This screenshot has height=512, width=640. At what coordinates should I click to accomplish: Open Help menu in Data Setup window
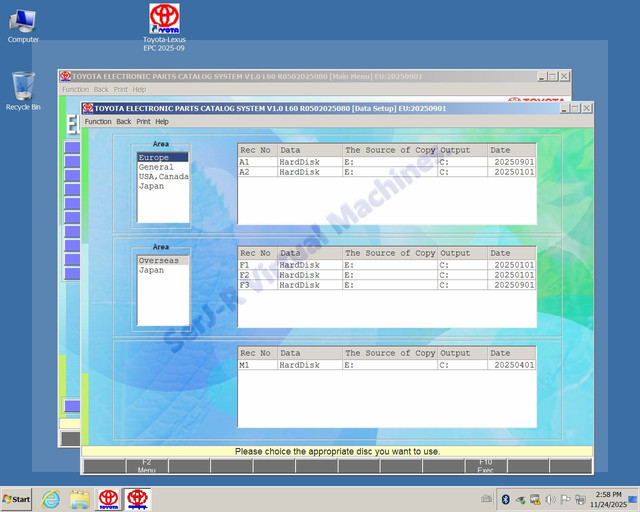(x=162, y=122)
